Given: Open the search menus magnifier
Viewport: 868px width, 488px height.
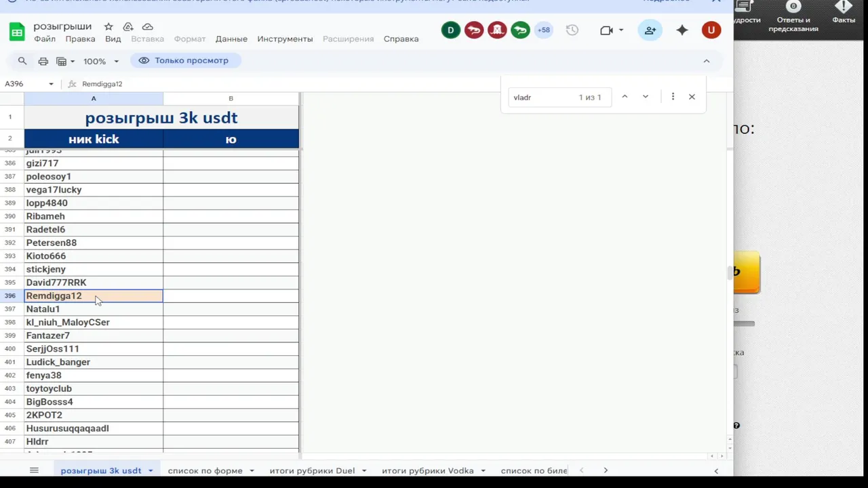Looking at the screenshot, I should point(22,61).
